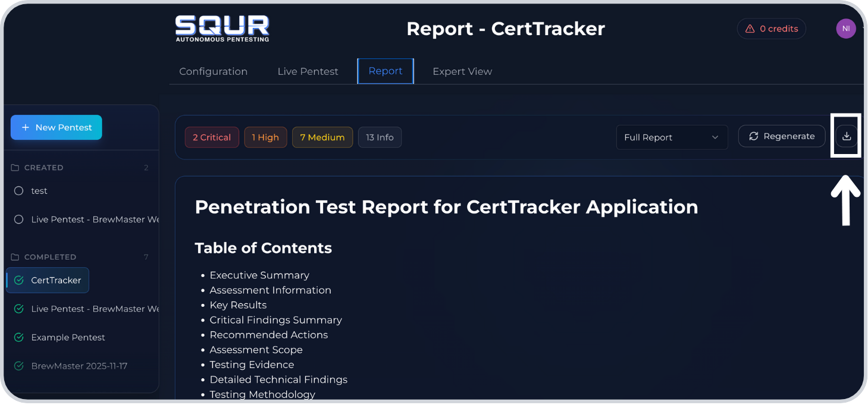Open the Expert View tab

click(x=462, y=71)
